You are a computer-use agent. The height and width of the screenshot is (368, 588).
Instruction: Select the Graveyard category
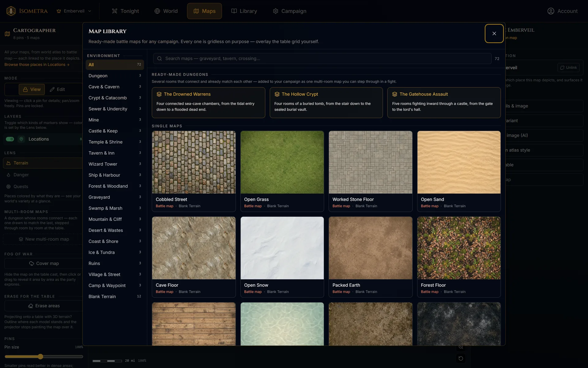115,197
